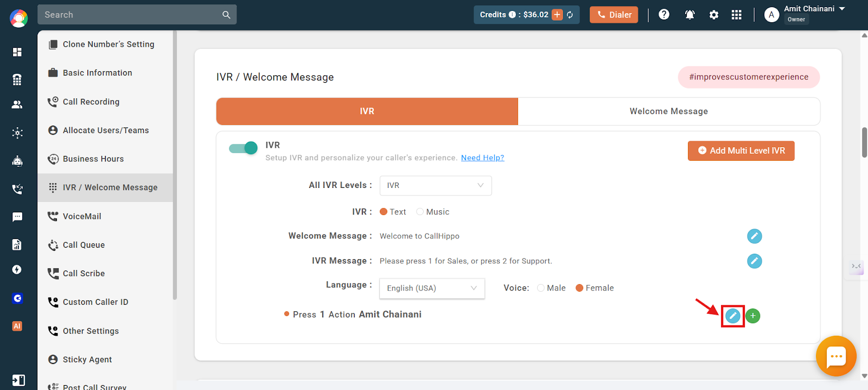This screenshot has height=390, width=868.
Task: Open the SMS chat icon in left rail
Action: [17, 217]
